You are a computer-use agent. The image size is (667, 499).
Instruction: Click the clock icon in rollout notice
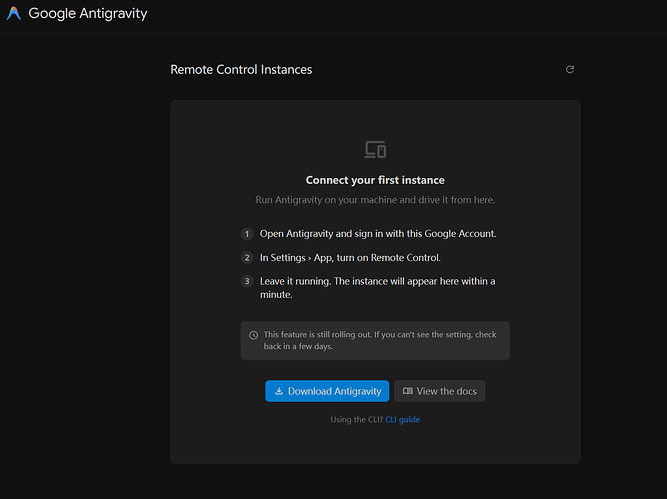pos(254,335)
